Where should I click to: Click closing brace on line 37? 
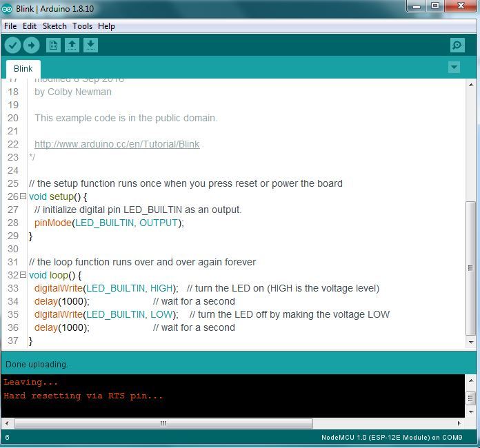(x=30, y=341)
